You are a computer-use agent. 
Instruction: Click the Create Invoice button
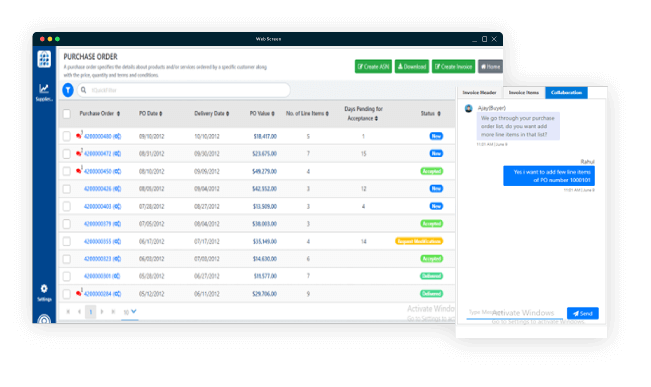pyautogui.click(x=453, y=66)
